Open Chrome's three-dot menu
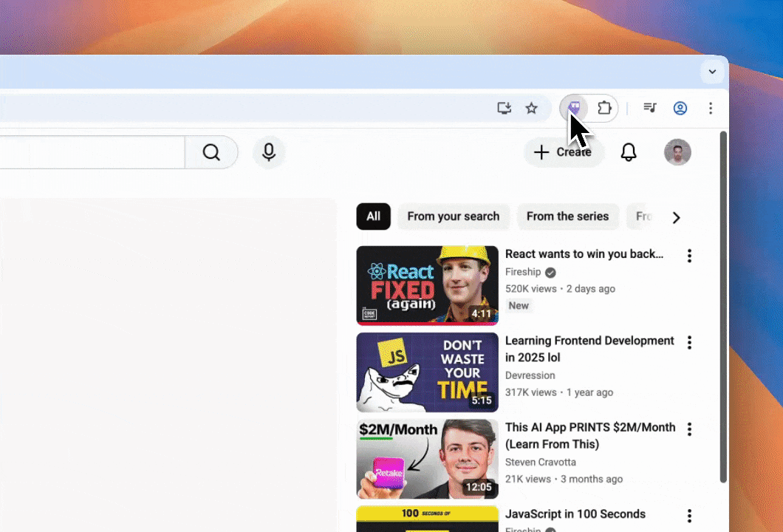This screenshot has height=532, width=783. (x=711, y=109)
